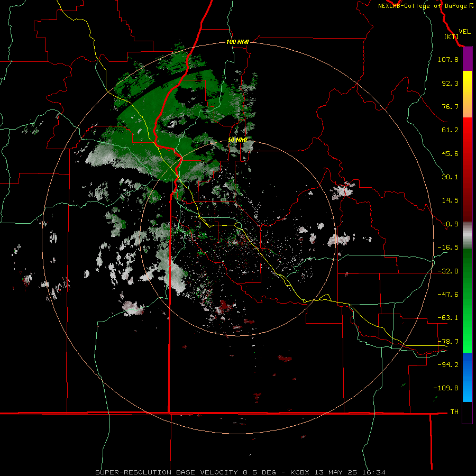Click the gray near-zero segment of color bar
This screenshot has width=476, height=476.
467,235
